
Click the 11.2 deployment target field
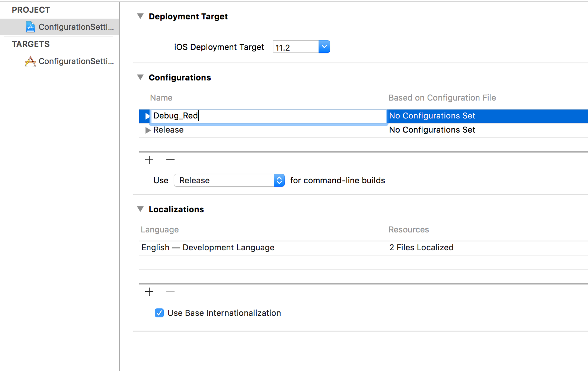coord(296,47)
